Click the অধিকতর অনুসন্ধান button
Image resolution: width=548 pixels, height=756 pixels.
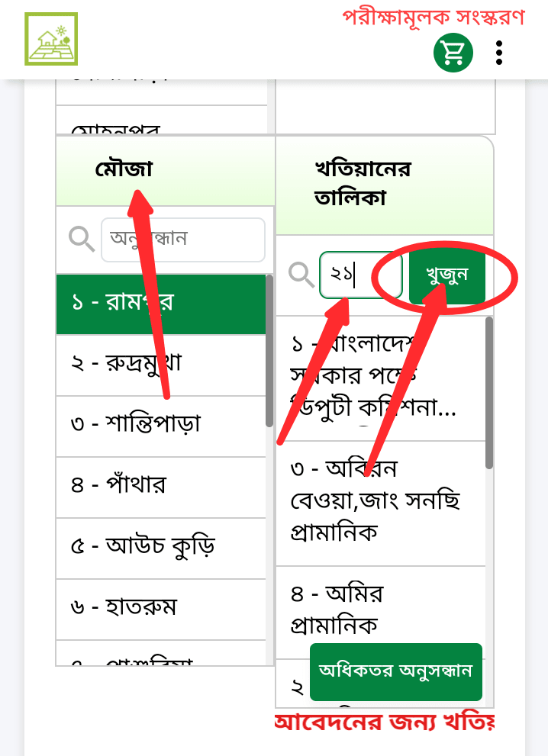(395, 671)
